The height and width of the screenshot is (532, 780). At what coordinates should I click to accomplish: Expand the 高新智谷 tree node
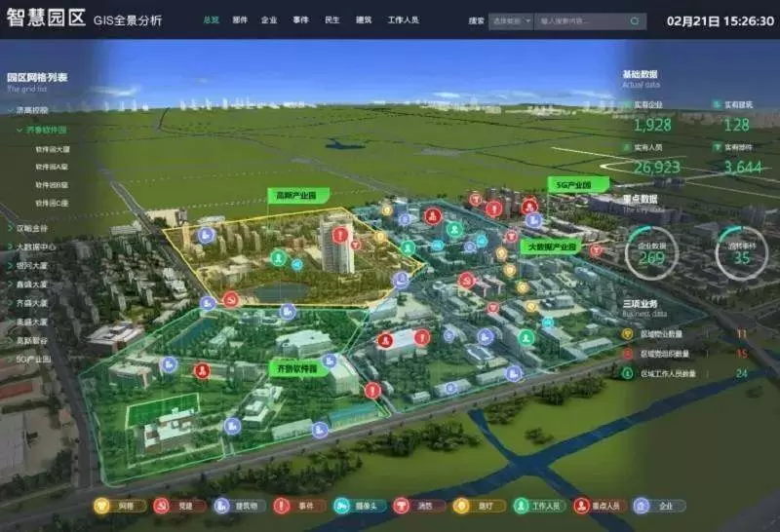(x=11, y=341)
